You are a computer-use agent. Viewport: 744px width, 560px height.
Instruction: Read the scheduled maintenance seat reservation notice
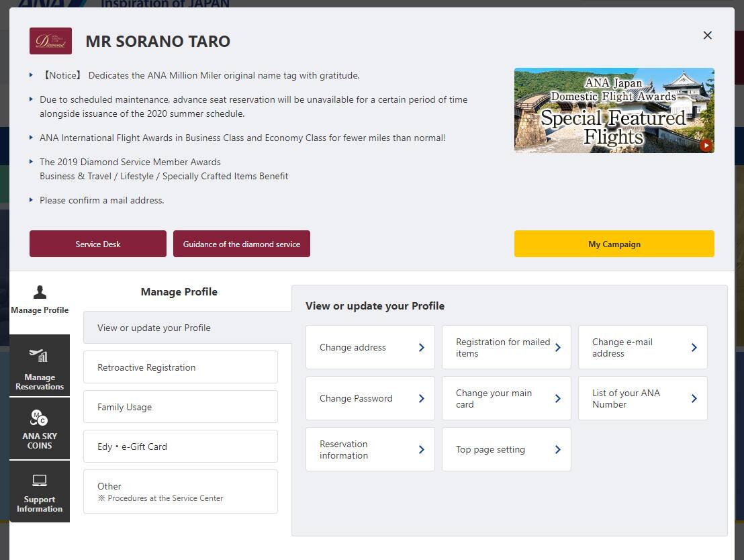tap(254, 107)
